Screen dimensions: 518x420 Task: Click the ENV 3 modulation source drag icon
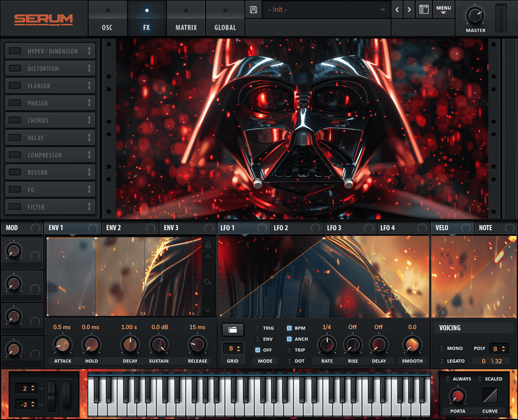click(209, 228)
